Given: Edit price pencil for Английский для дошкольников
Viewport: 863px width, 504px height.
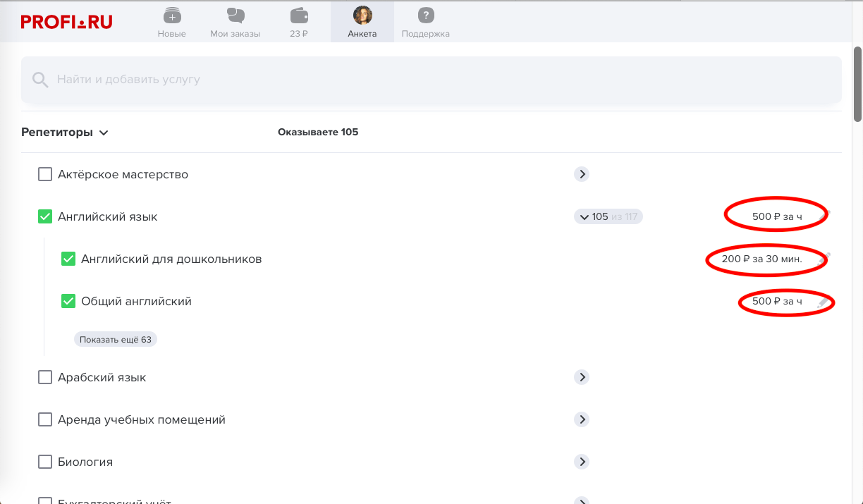Looking at the screenshot, I should pyautogui.click(x=824, y=258).
